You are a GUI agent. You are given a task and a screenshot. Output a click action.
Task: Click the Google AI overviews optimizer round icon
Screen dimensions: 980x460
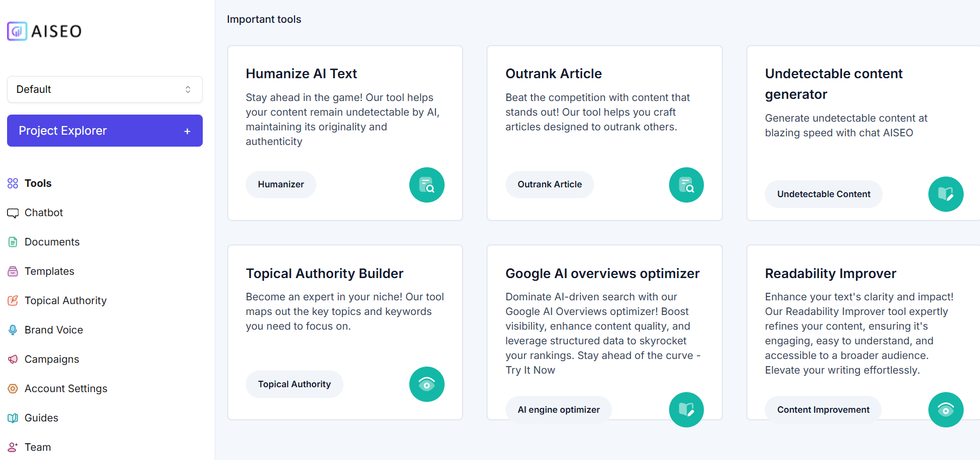pos(686,409)
